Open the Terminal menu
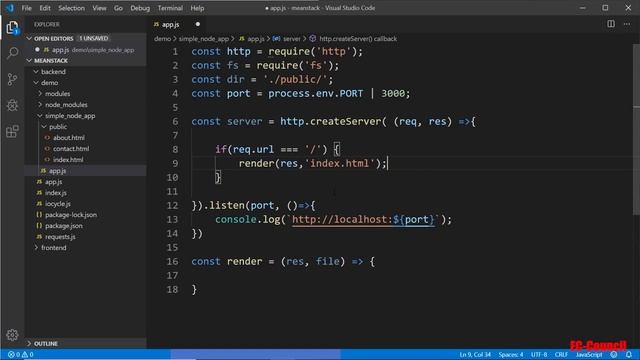This screenshot has width=640, height=360. pos(170,8)
